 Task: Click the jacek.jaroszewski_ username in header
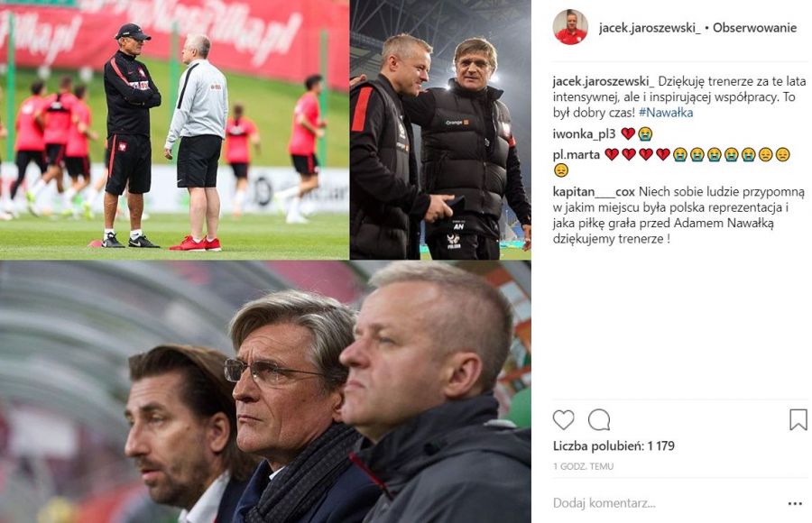pos(650,28)
